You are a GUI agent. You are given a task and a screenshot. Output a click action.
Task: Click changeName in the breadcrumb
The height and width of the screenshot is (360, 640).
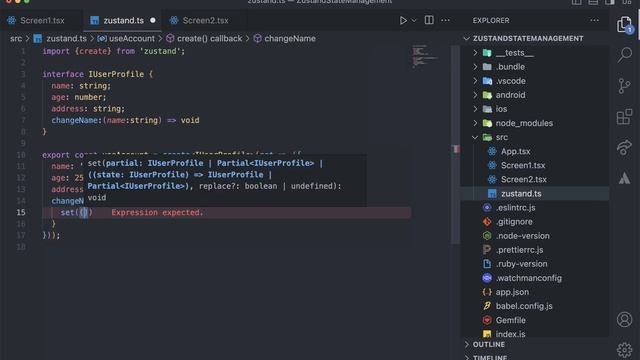tap(290, 38)
